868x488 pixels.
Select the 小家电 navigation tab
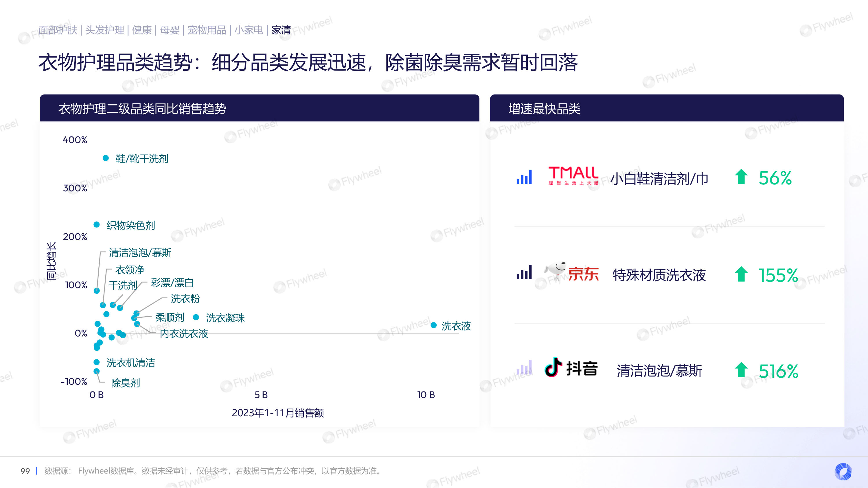pos(249,30)
